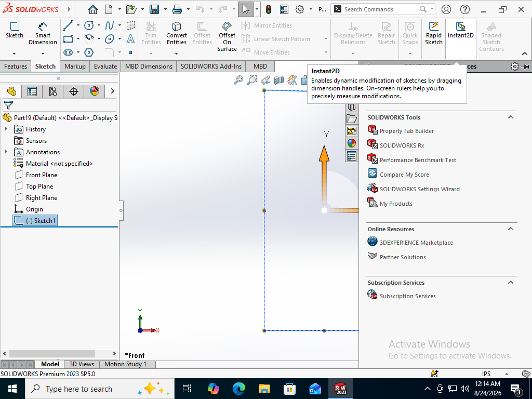This screenshot has height=399, width=532.
Task: Open DisplayManager tab icon
Action: (95, 91)
